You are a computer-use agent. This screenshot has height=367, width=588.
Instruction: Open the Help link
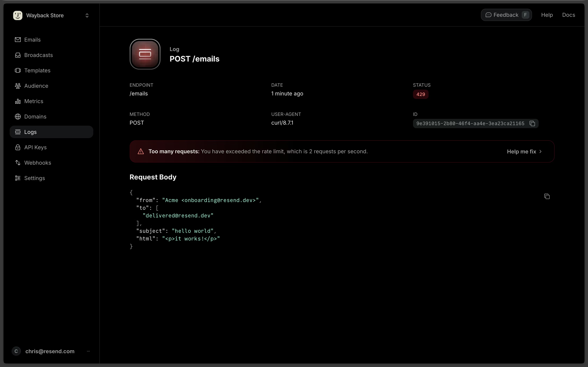[547, 15]
